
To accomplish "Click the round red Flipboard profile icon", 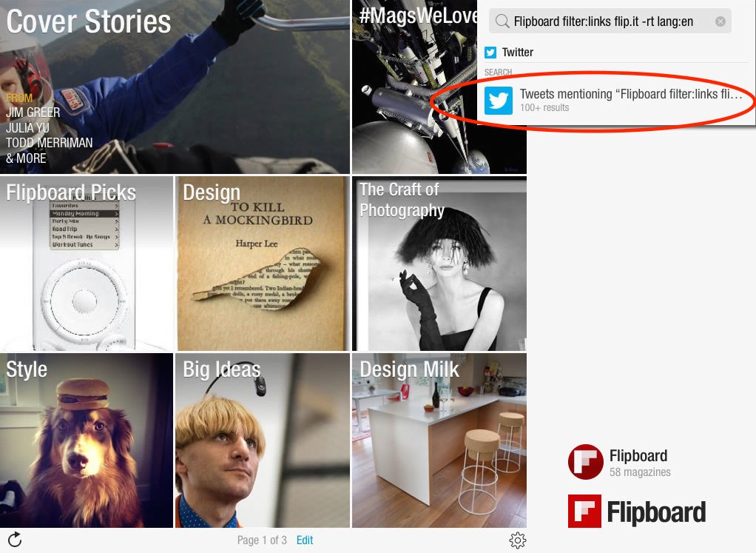I will point(585,462).
